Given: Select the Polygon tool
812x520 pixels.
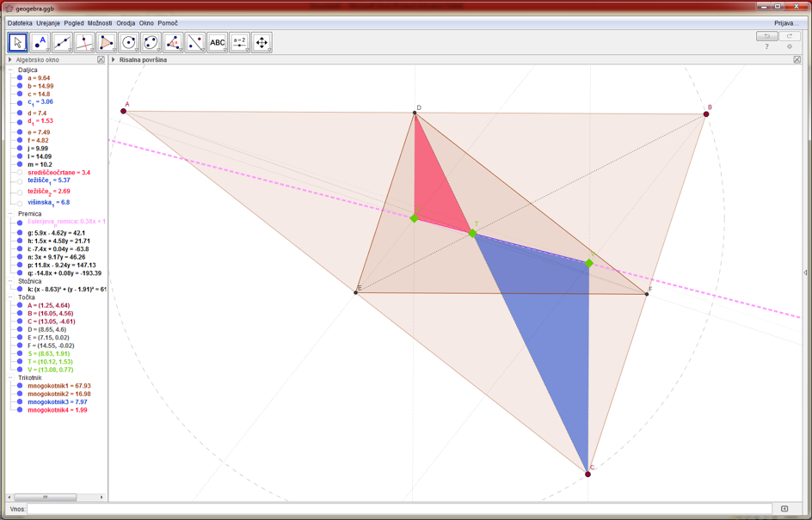Looking at the screenshot, I should click(107, 42).
